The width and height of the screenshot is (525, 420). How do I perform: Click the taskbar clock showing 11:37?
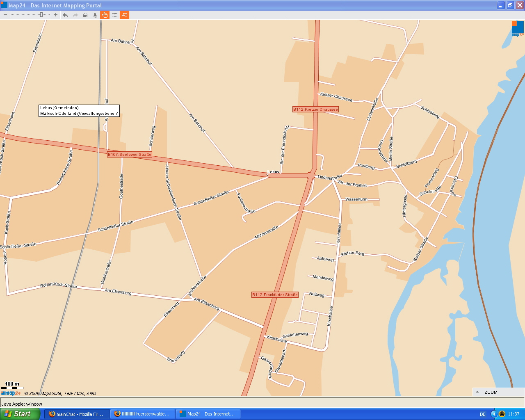[514, 414]
